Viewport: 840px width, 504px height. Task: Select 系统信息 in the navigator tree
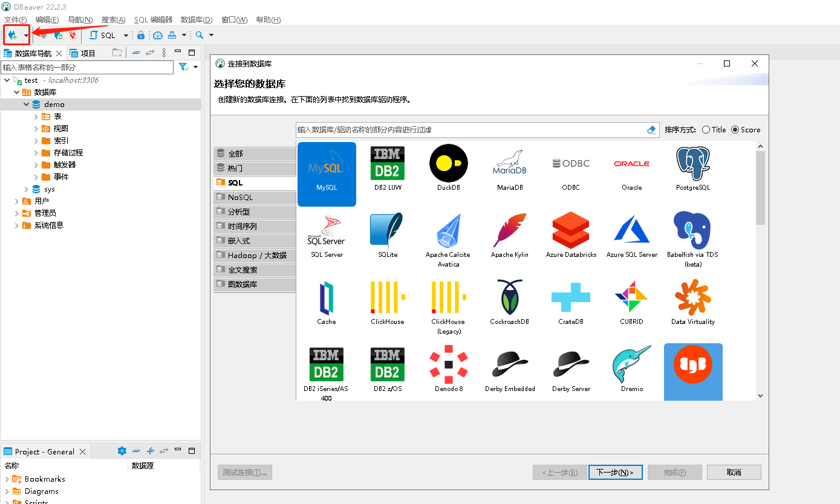[49, 225]
